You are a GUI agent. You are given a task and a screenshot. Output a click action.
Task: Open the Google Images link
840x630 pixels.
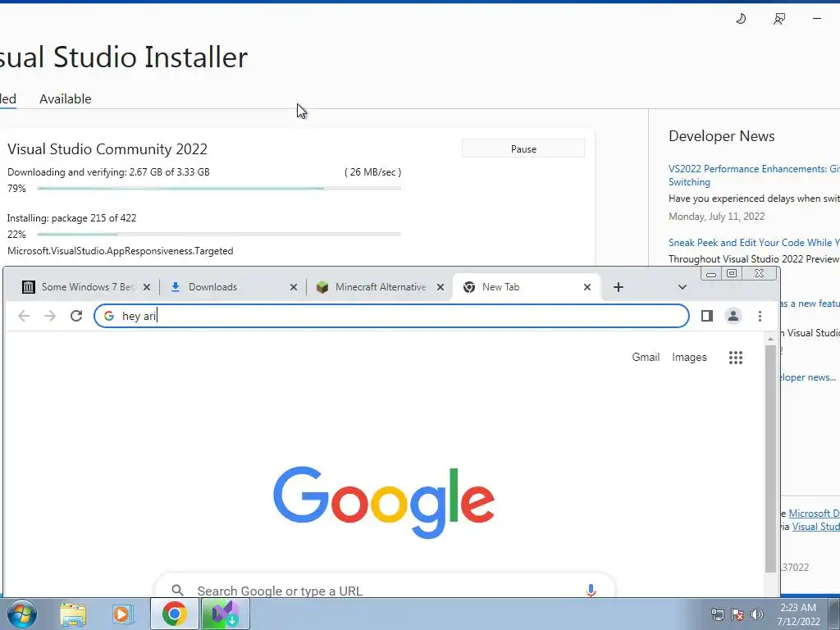[689, 358]
